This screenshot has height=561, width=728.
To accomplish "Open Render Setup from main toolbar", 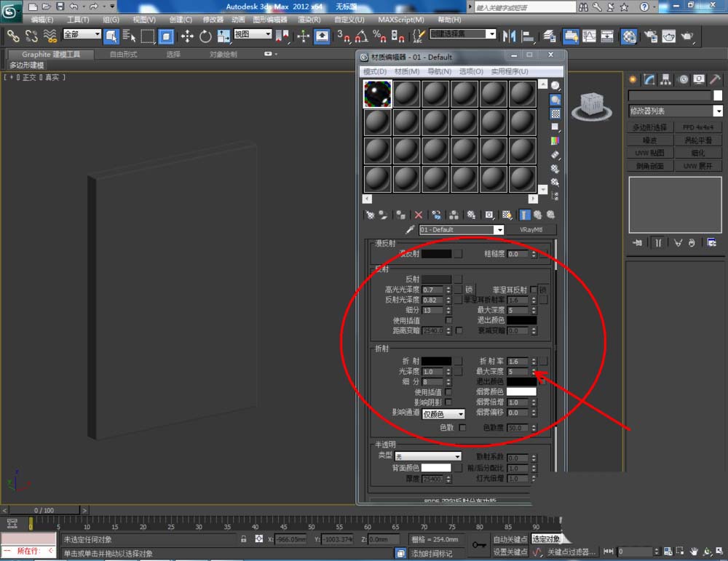I will pyautogui.click(x=651, y=36).
